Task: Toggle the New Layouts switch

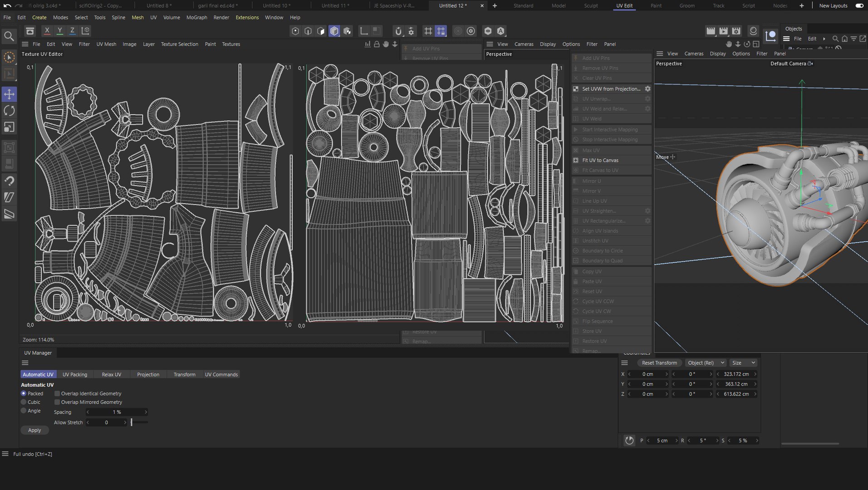Action: (859, 6)
